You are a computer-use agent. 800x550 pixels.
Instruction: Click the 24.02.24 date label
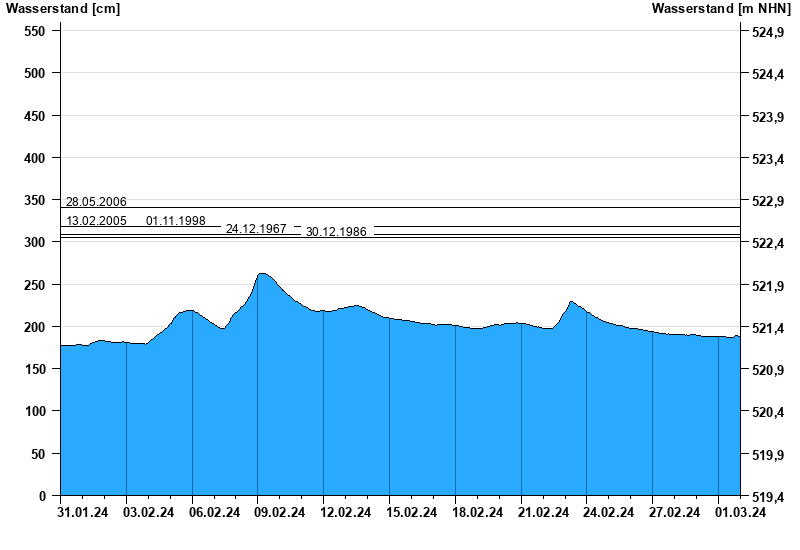point(609,513)
